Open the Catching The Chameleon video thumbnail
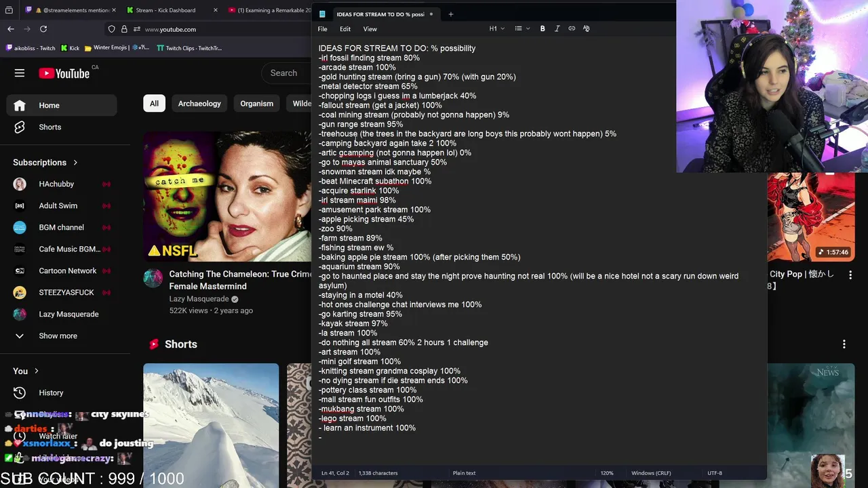 [x=227, y=197]
